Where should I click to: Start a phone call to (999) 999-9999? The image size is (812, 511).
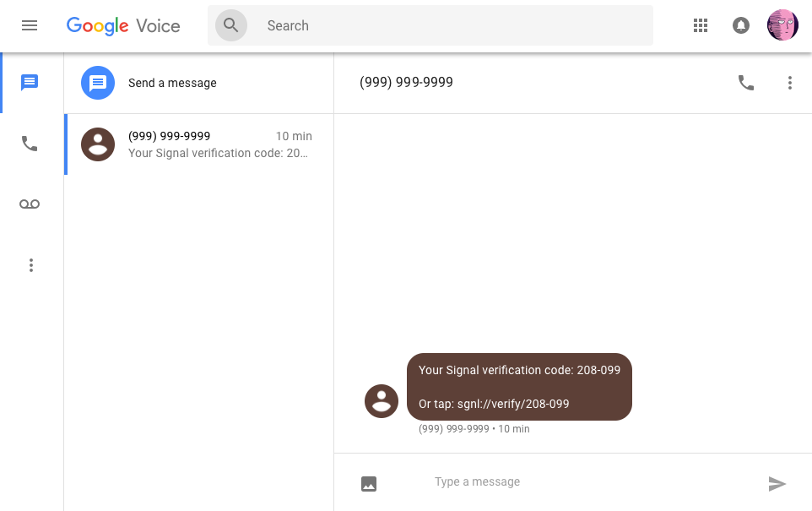(x=746, y=83)
